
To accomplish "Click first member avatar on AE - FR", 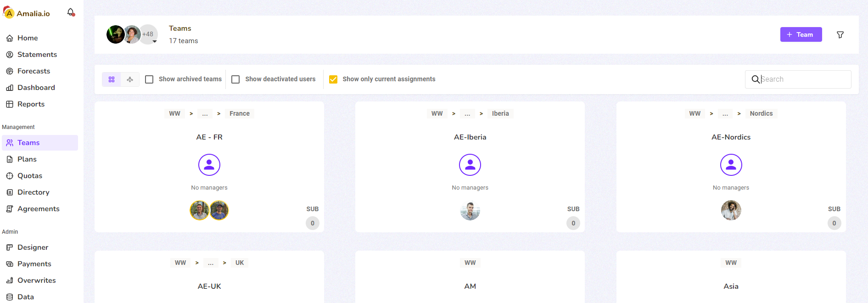I will coord(200,210).
